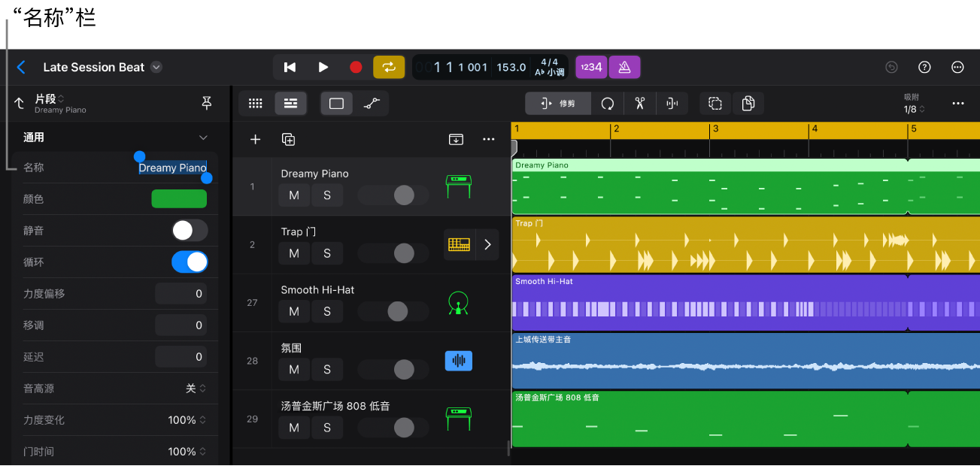980x466 pixels.
Task: Go back using the blue back arrow
Action: 21,67
